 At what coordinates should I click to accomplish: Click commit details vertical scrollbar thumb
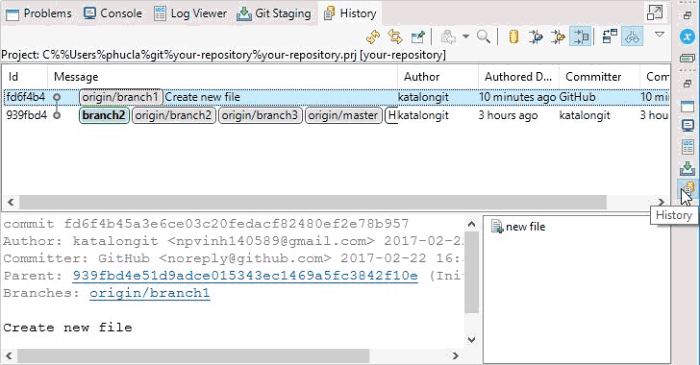click(471, 272)
